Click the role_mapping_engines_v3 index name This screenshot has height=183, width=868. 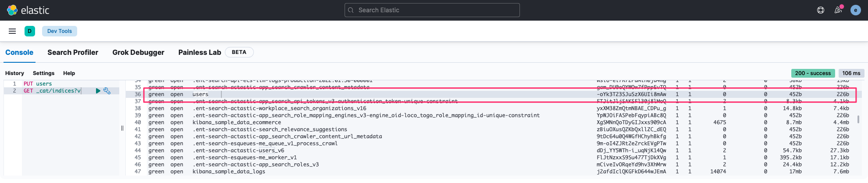point(366,115)
